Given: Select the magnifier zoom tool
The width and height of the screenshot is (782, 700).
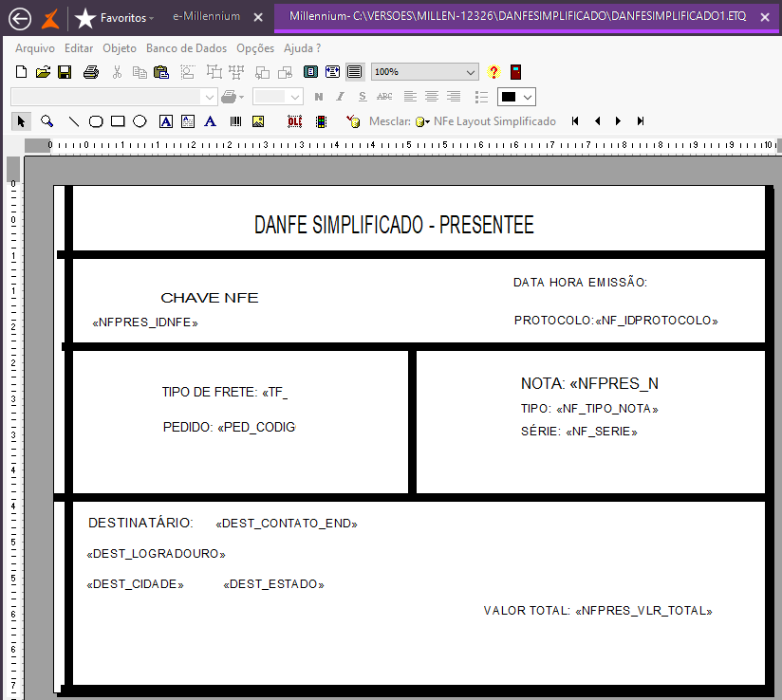Looking at the screenshot, I should pyautogui.click(x=47, y=121).
